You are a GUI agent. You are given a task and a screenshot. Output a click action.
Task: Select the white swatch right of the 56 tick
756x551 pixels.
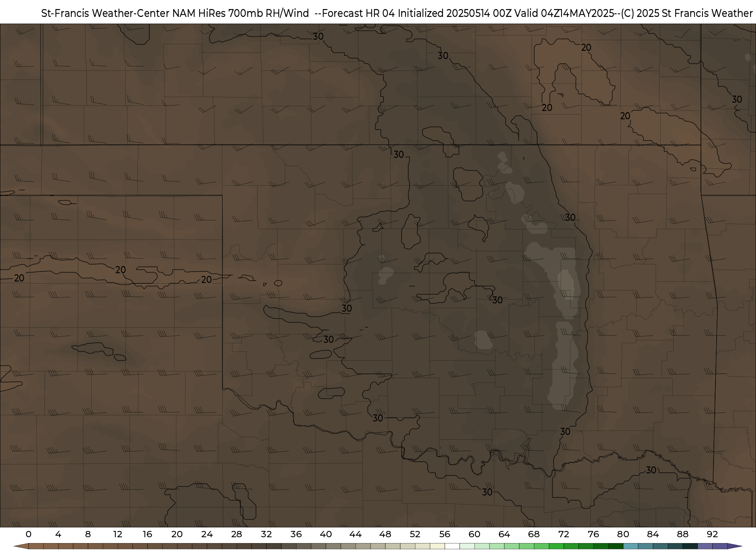click(x=452, y=546)
